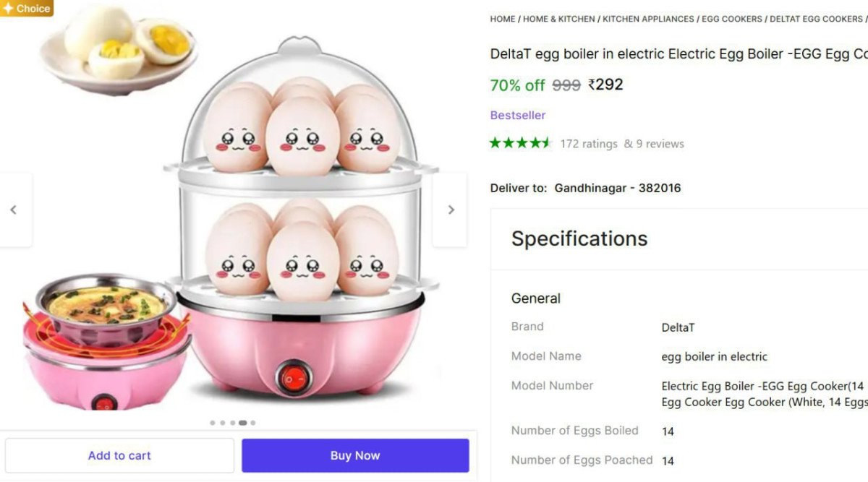Expand the General specifications group

(x=536, y=298)
